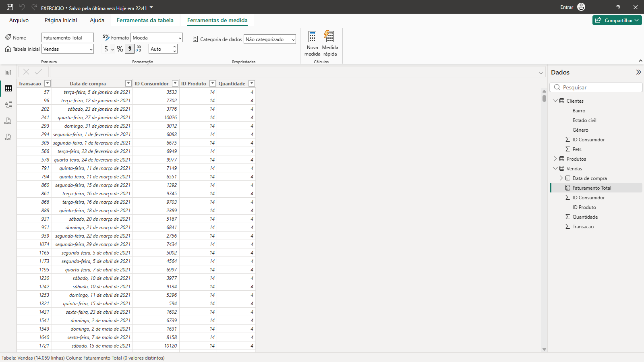This screenshot has height=362, width=644.
Task: Toggle thousands separator comma button
Action: (x=129, y=49)
